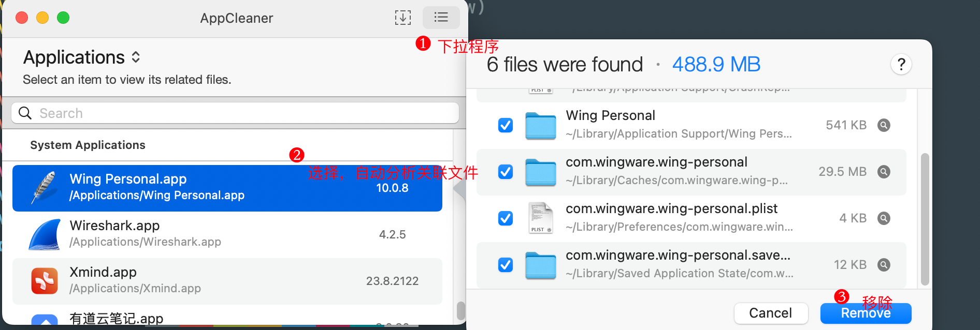Screen dimensions: 980x330
Task: Click the drop-zone icon in AppCleaner toolbar
Action: (402, 18)
